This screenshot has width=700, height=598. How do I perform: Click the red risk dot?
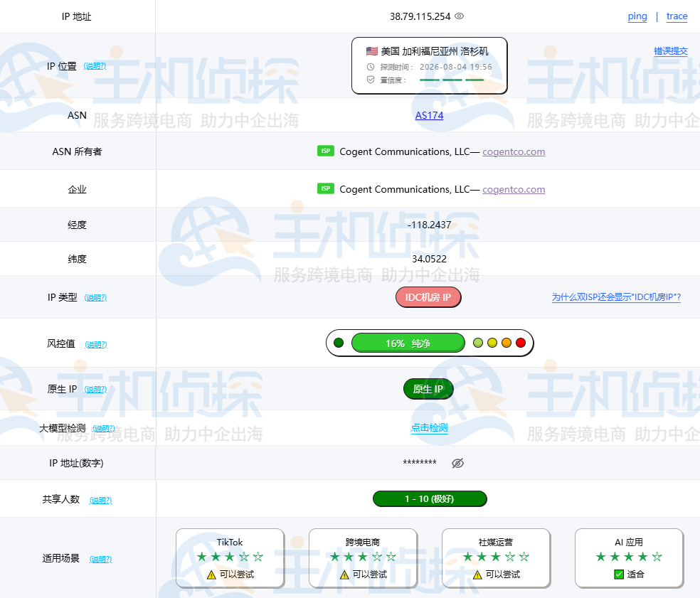521,343
